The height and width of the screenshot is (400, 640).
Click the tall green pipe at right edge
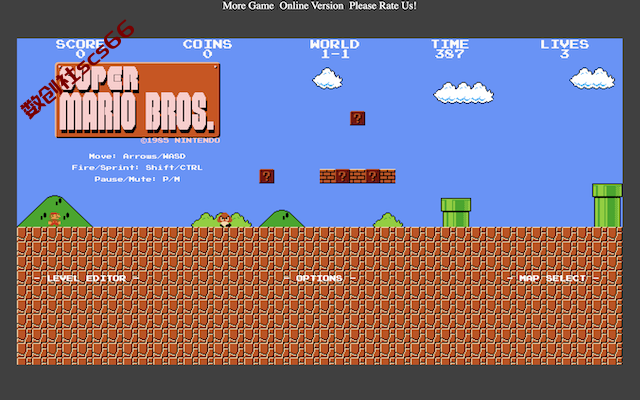[x=607, y=205]
